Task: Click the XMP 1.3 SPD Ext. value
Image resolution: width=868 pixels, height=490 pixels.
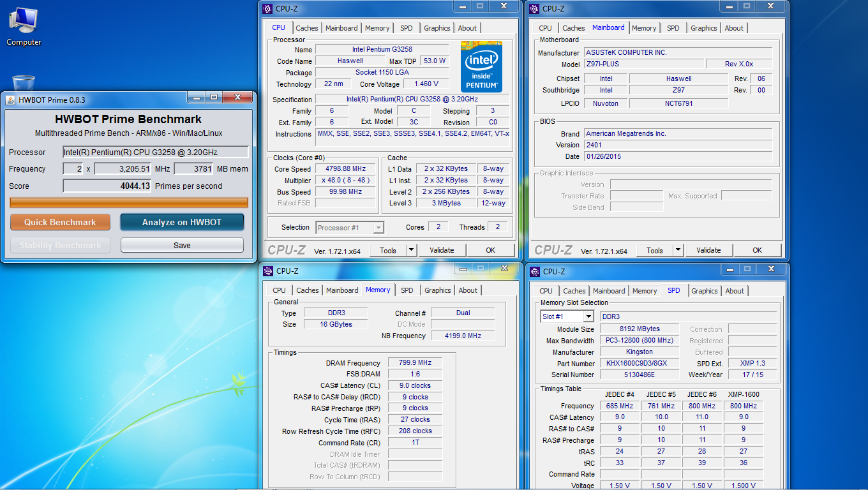Action: (752, 363)
